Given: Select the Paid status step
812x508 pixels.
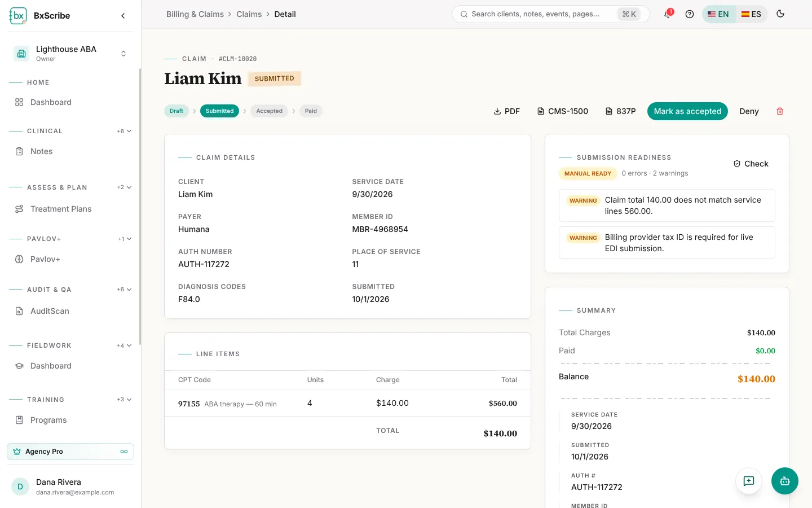Looking at the screenshot, I should tap(311, 111).
